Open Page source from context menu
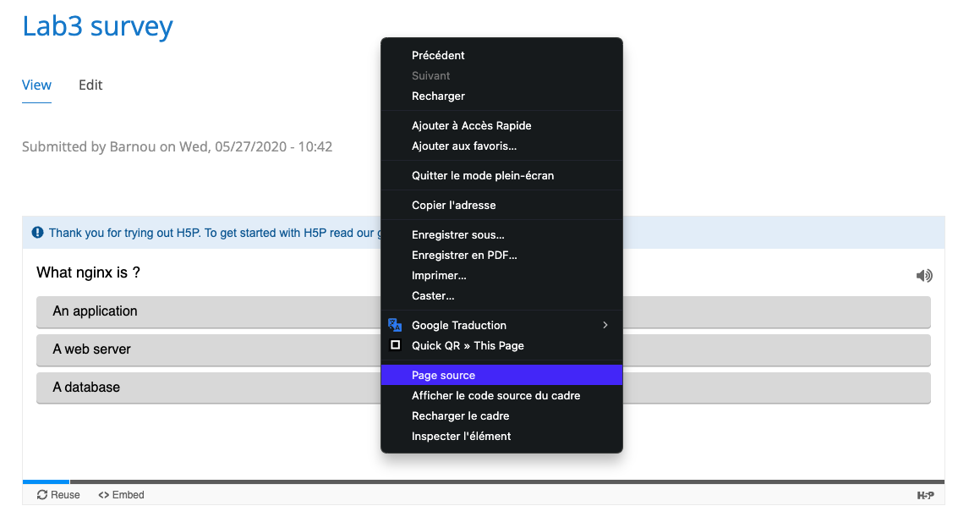This screenshot has height=528, width=980. tap(501, 375)
